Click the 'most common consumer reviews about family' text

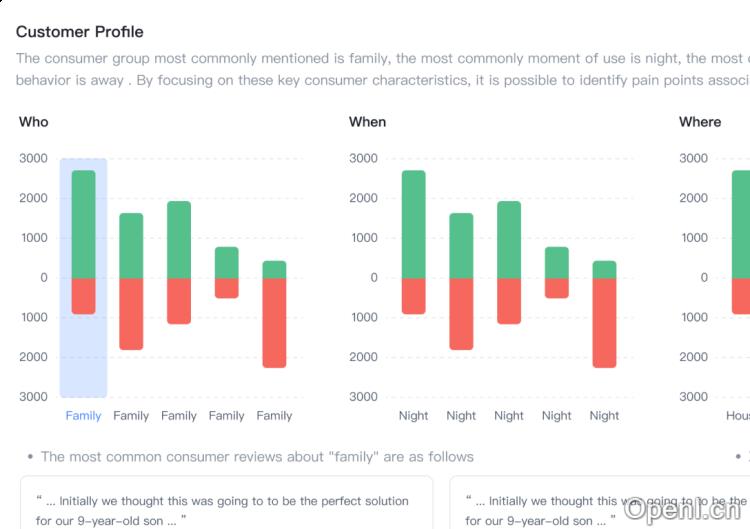pyautogui.click(x=256, y=457)
